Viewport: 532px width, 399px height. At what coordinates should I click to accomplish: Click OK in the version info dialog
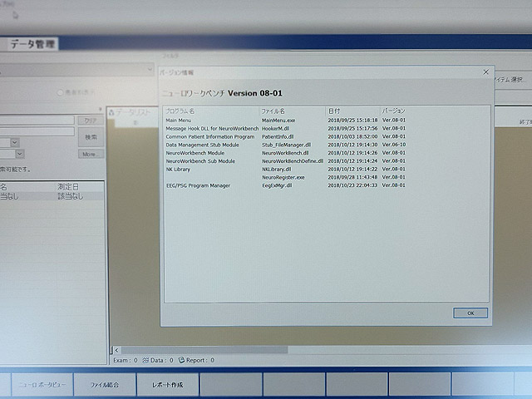point(470,313)
